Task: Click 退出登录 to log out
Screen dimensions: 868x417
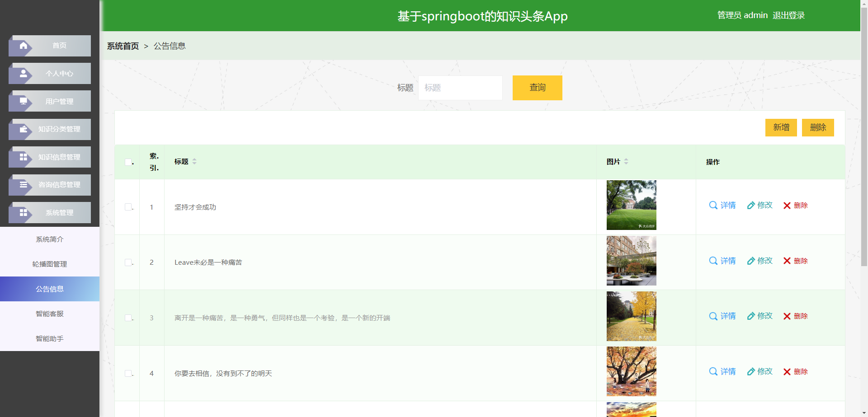Action: click(788, 15)
